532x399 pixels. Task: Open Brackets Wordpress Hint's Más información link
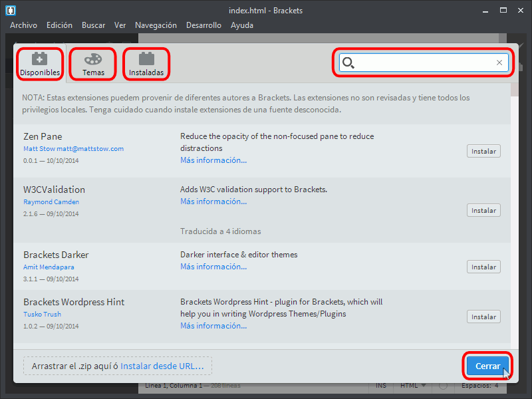(213, 326)
